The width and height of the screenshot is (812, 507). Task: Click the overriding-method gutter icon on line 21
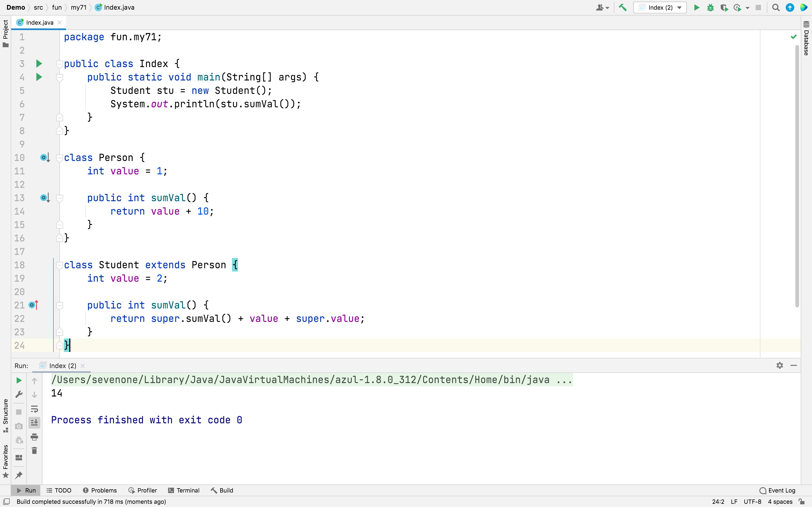[x=33, y=305]
